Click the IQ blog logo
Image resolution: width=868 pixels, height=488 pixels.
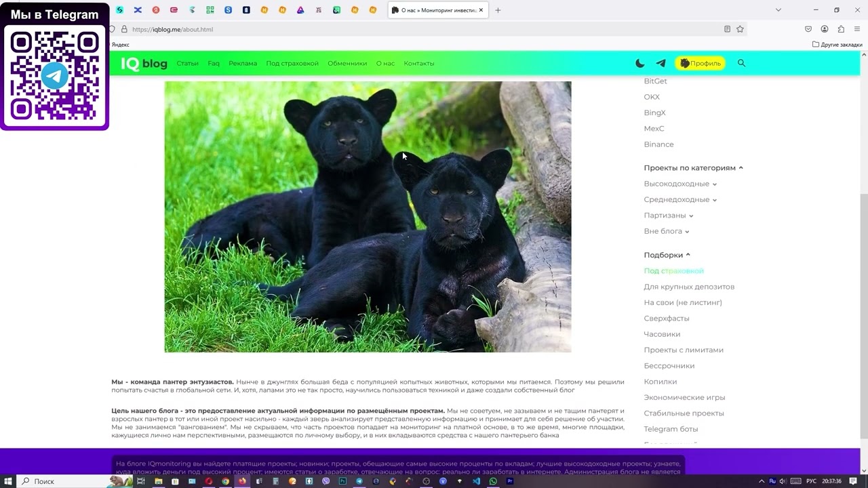point(144,64)
